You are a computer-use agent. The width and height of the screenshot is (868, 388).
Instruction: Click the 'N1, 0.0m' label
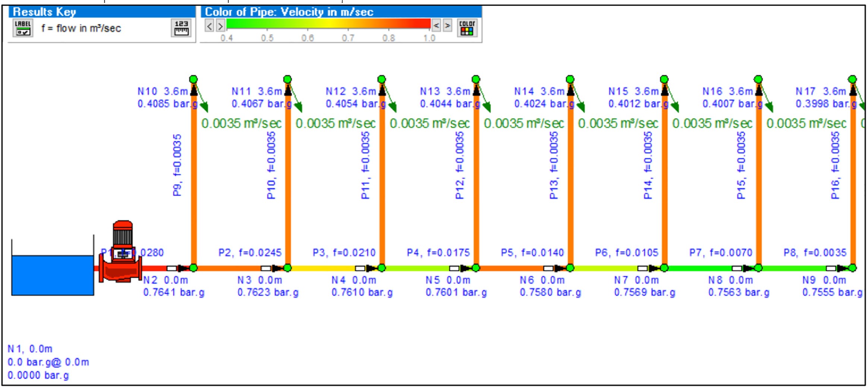30,349
